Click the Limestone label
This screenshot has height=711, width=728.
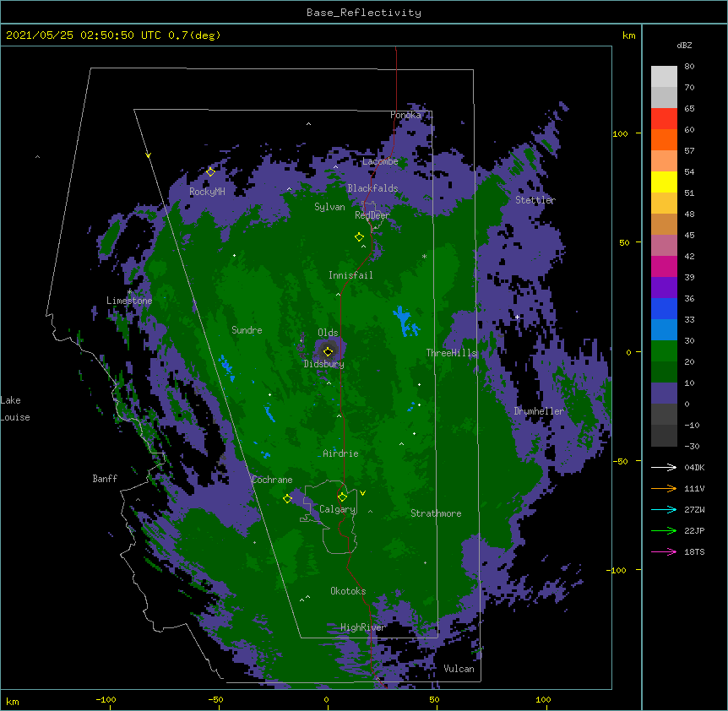(x=129, y=301)
